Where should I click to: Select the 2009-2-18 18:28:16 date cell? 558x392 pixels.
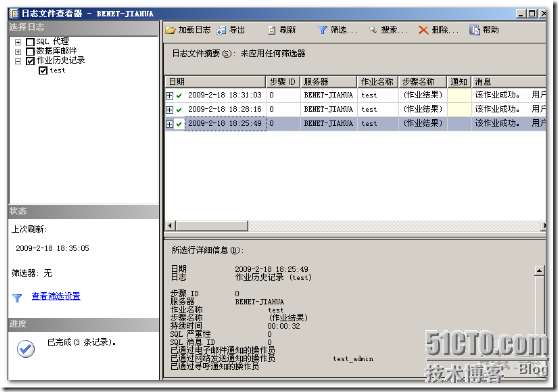[225, 109]
